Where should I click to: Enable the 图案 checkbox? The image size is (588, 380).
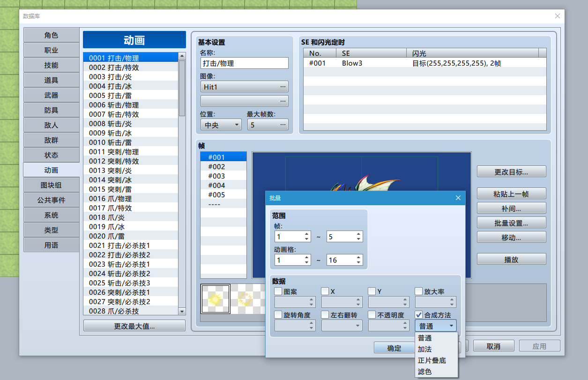[278, 291]
